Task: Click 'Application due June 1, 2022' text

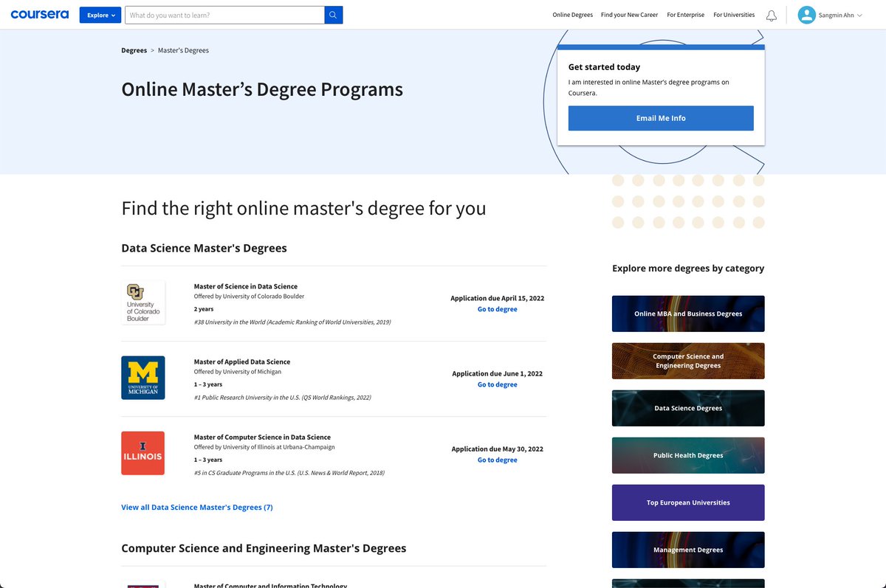Action: 497,373
